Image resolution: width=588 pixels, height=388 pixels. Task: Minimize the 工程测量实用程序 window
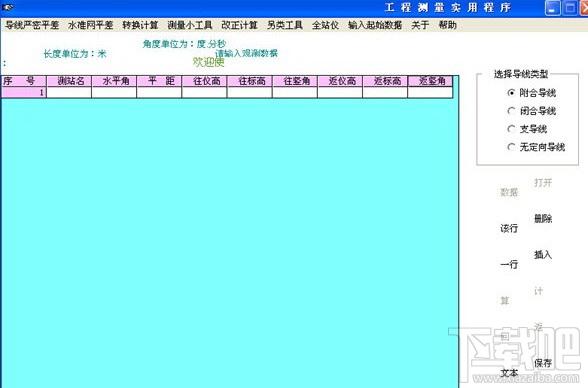point(552,8)
